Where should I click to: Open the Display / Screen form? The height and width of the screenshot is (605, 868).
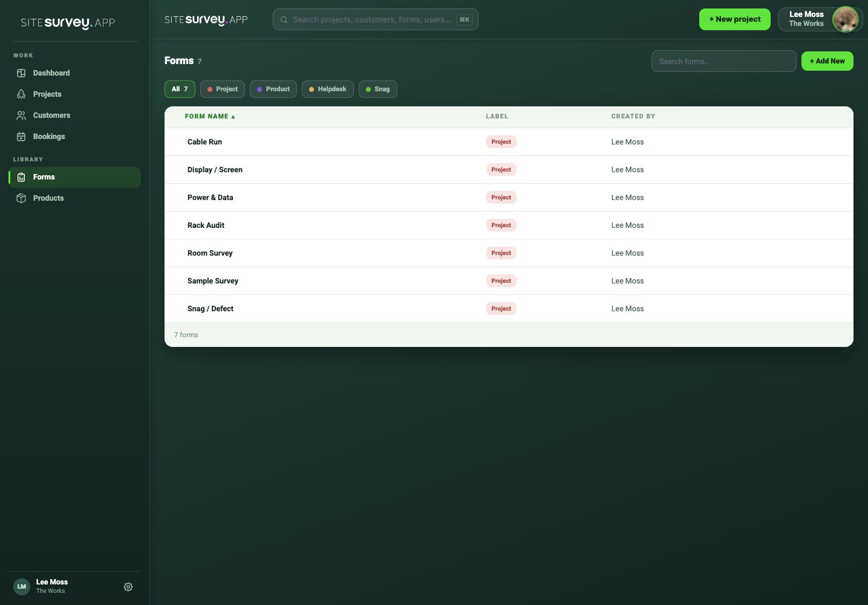click(215, 170)
